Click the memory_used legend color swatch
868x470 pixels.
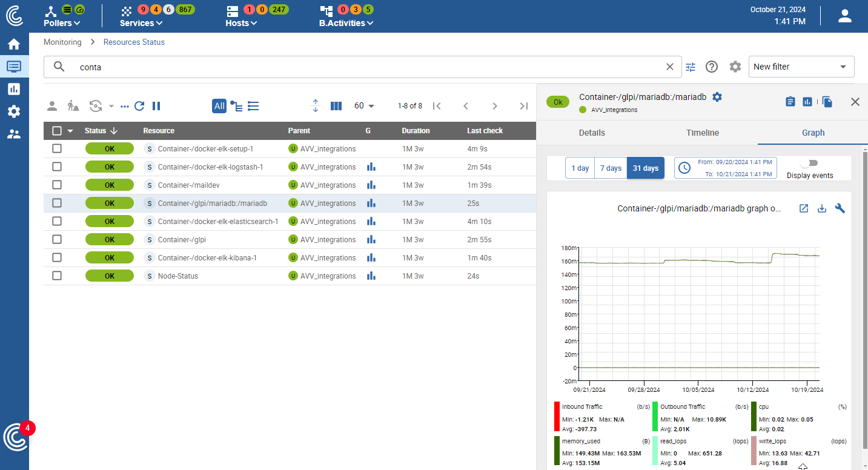[557, 451]
